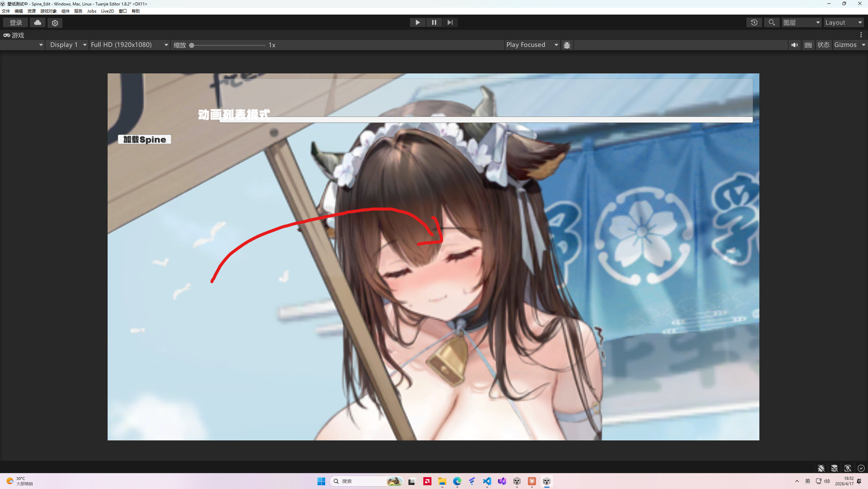The height and width of the screenshot is (489, 868).
Task: Toggle the keyboard shortcuts icon
Action: pos(808,45)
